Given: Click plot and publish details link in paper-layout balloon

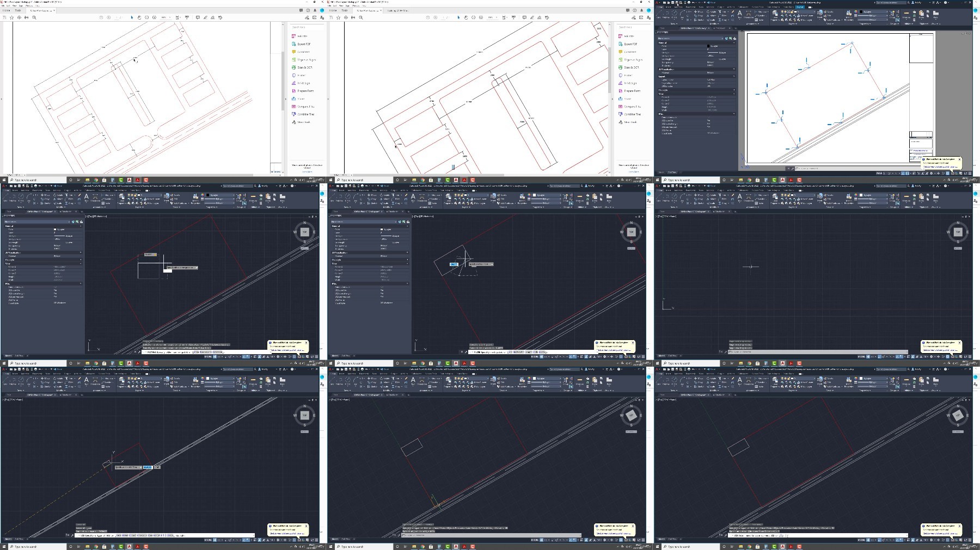Looking at the screenshot, I should tap(941, 166).
